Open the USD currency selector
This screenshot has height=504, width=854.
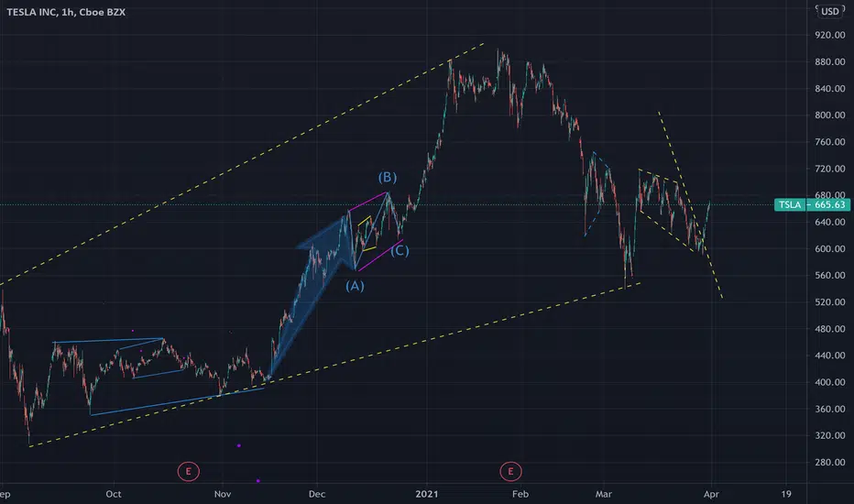coord(829,11)
